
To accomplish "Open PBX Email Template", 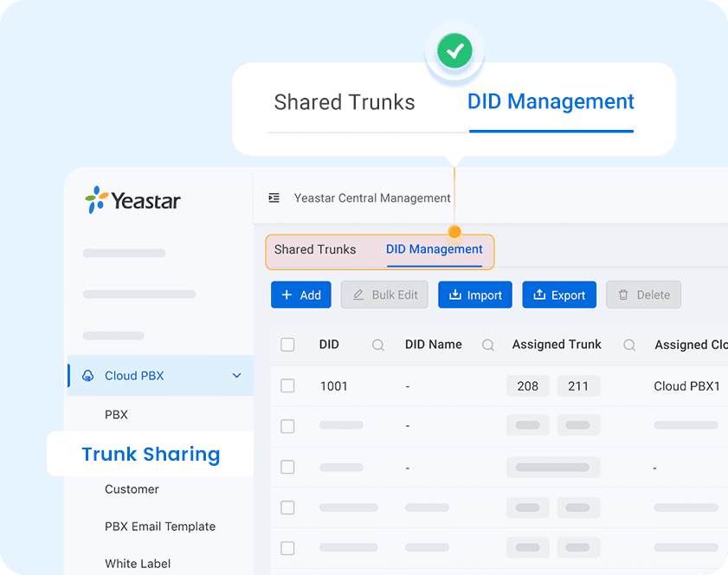I will [x=160, y=527].
